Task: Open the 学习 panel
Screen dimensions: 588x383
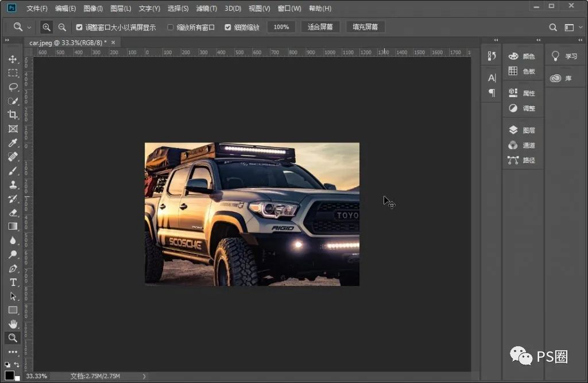Action: 565,56
